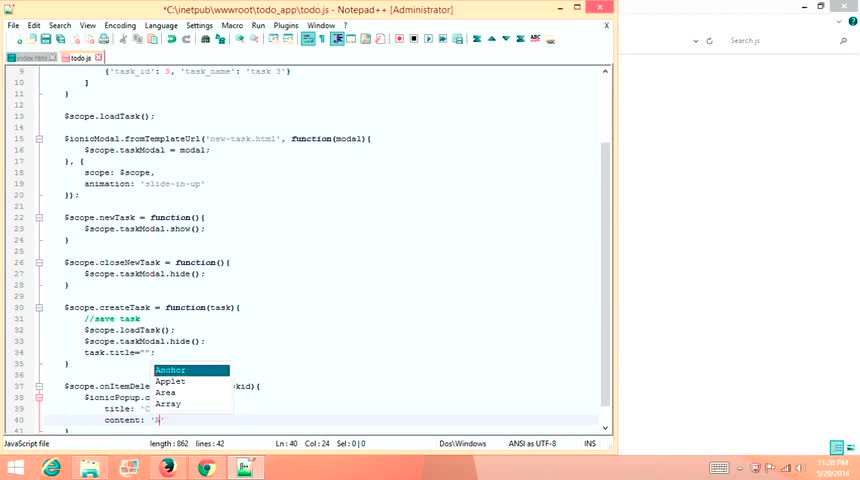Click the upward triangle plugin icon
Screen dimensions: 860x480
491,39
